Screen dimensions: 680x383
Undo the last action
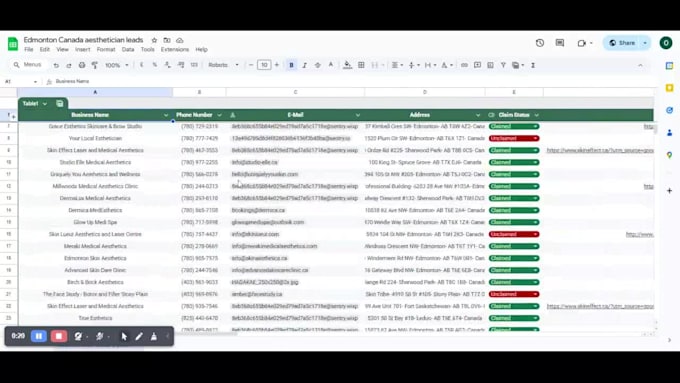(x=56, y=65)
